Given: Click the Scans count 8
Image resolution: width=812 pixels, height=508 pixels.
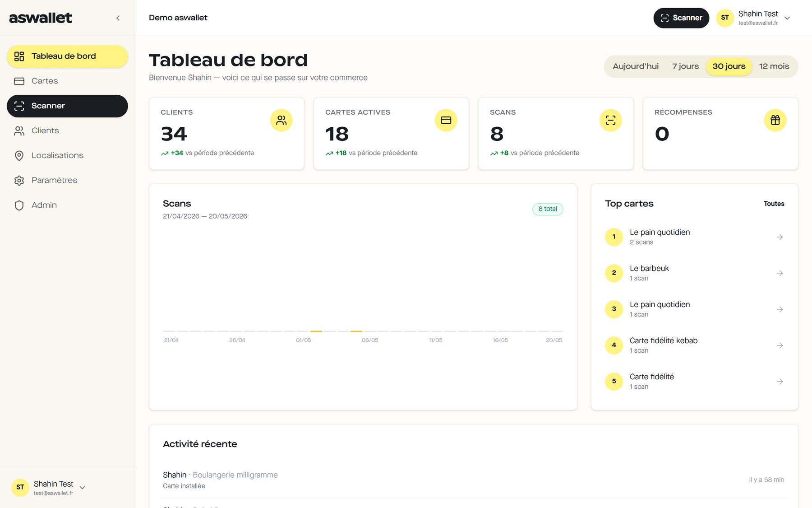Looking at the screenshot, I should tap(497, 134).
